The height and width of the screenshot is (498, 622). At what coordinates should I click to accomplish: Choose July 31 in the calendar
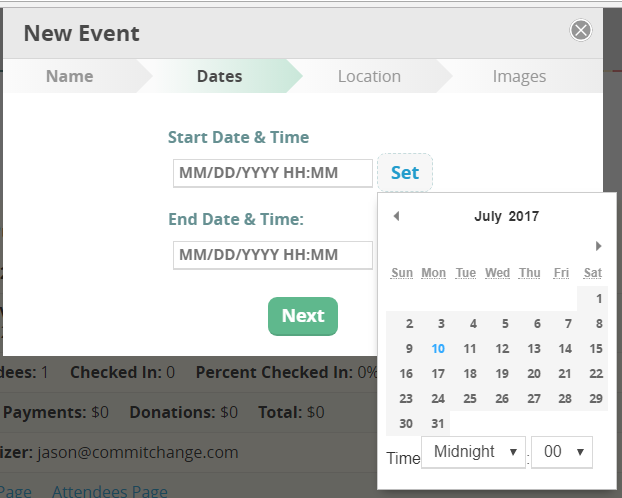click(438, 424)
